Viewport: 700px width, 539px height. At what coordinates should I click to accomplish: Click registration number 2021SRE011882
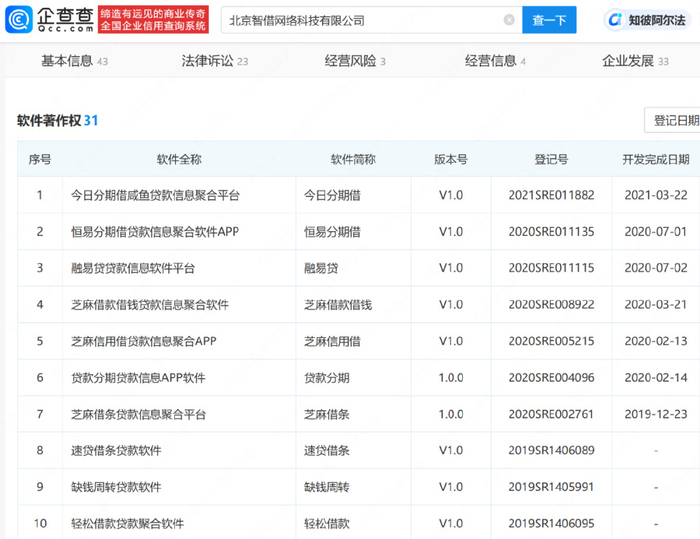click(551, 195)
